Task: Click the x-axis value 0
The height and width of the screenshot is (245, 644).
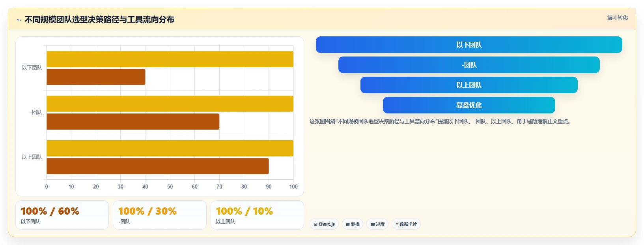Action: tap(47, 187)
